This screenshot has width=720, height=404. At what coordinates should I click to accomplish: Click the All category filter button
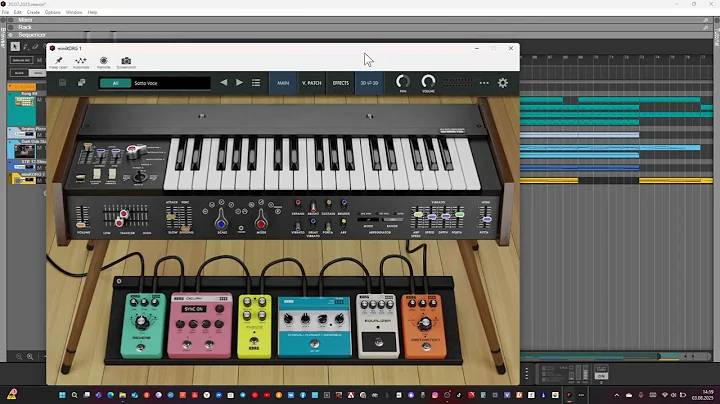tap(115, 83)
